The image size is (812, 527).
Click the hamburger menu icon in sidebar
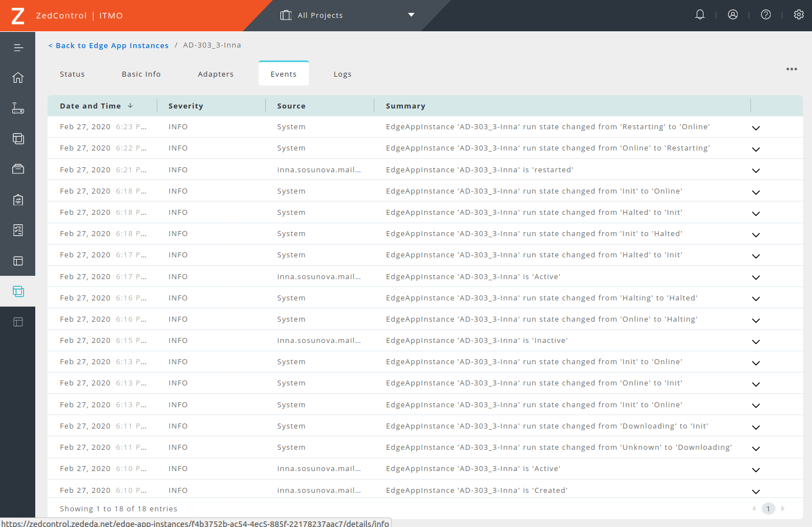coord(18,48)
